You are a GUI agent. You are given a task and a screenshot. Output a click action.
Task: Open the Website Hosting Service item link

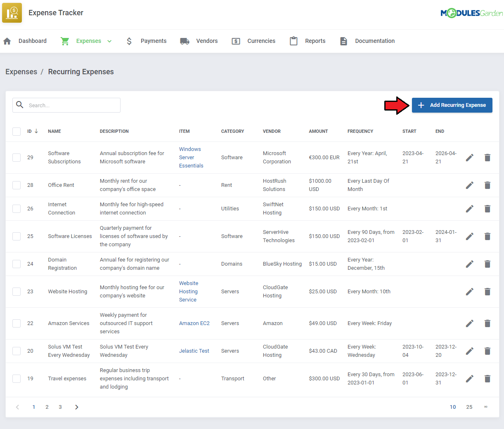tap(189, 292)
